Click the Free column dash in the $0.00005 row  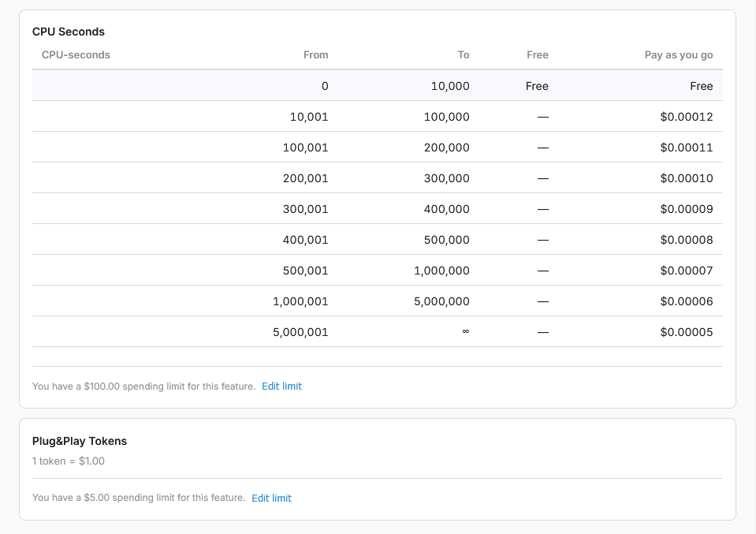pyautogui.click(x=543, y=333)
